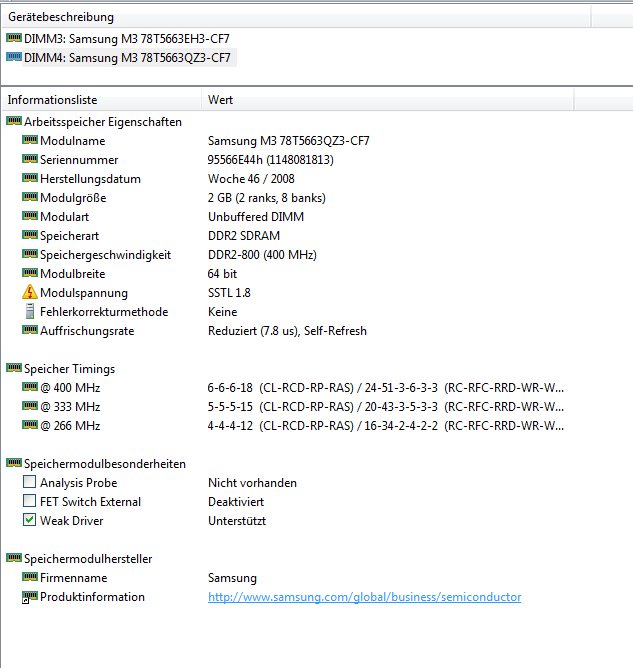Click the Seriennummer row icon

coord(30,159)
